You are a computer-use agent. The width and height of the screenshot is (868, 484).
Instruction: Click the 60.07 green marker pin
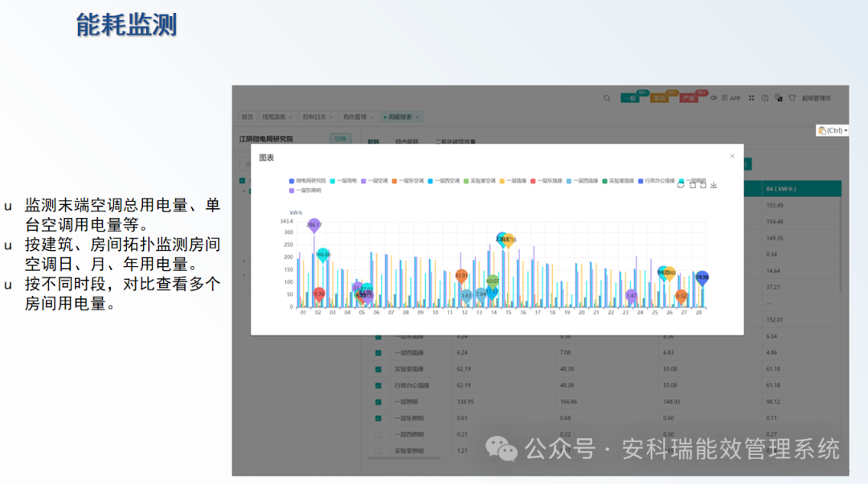pos(492,281)
